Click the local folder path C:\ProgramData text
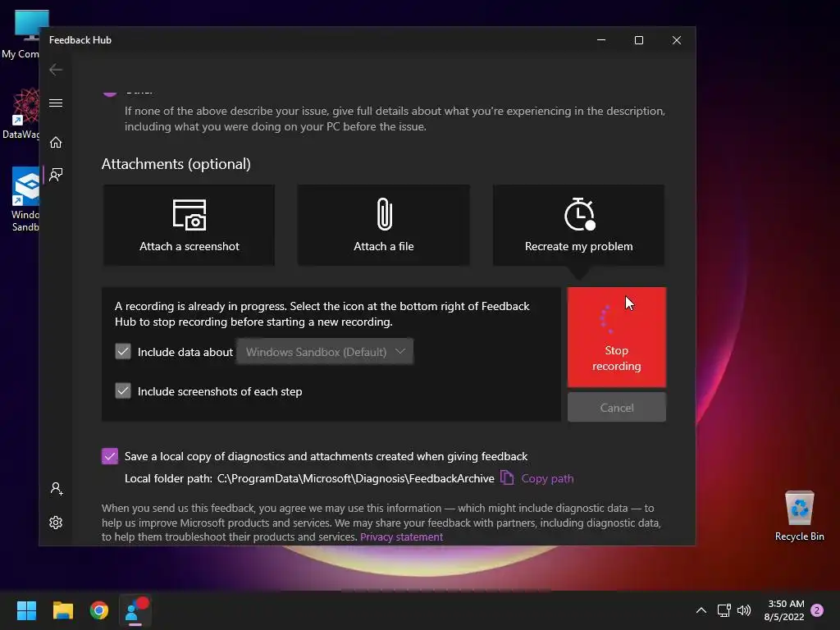 (x=356, y=478)
